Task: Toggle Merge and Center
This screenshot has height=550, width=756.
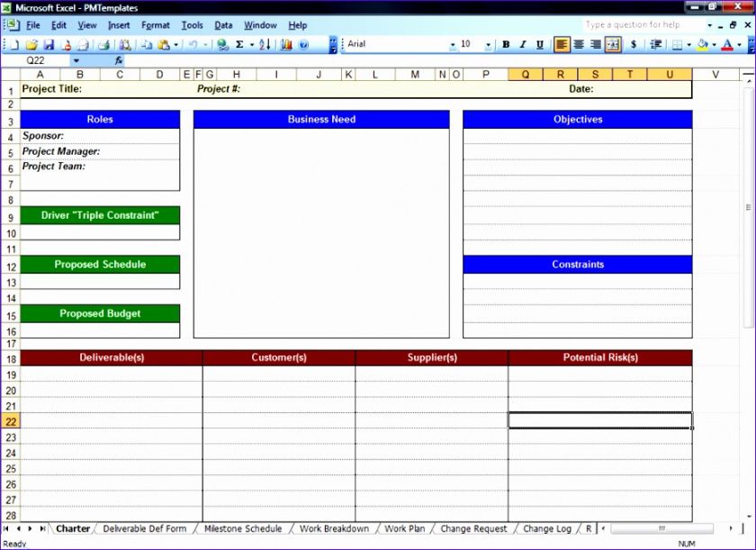Action: click(x=613, y=44)
